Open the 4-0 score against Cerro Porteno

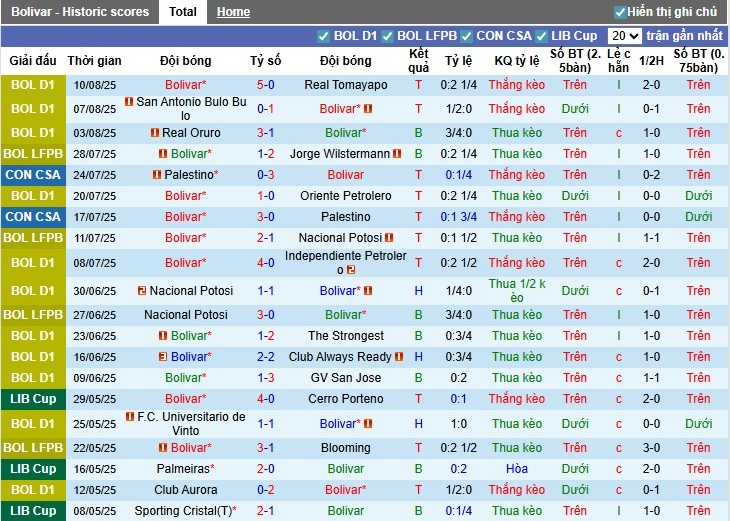coord(265,399)
